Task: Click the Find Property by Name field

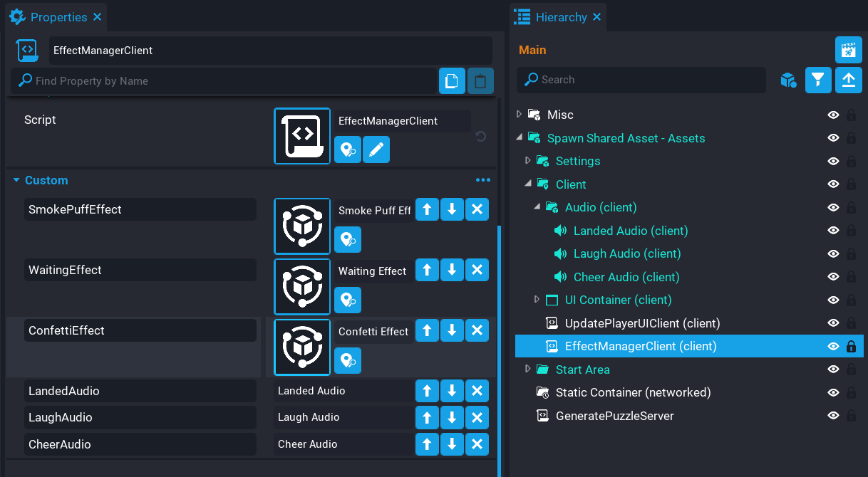Action: point(228,81)
